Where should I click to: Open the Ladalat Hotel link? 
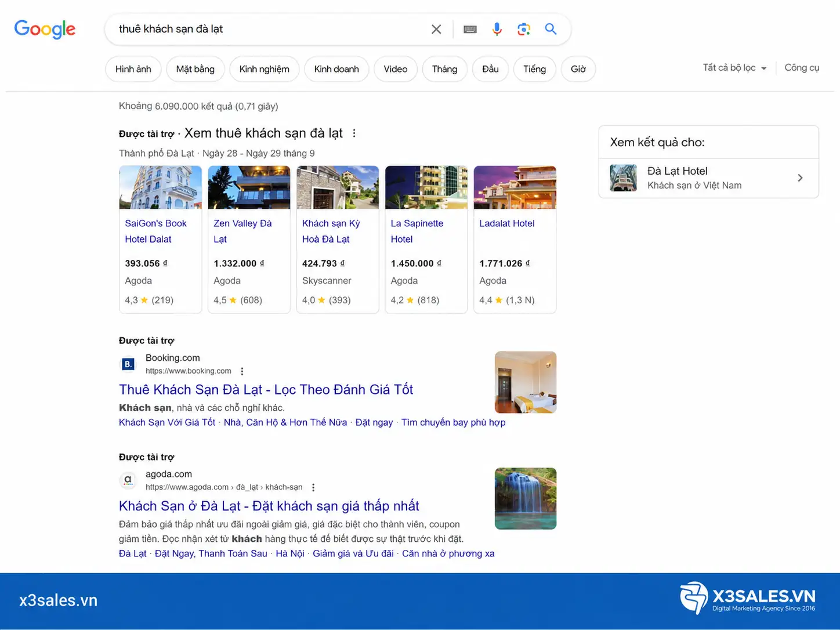pos(507,223)
